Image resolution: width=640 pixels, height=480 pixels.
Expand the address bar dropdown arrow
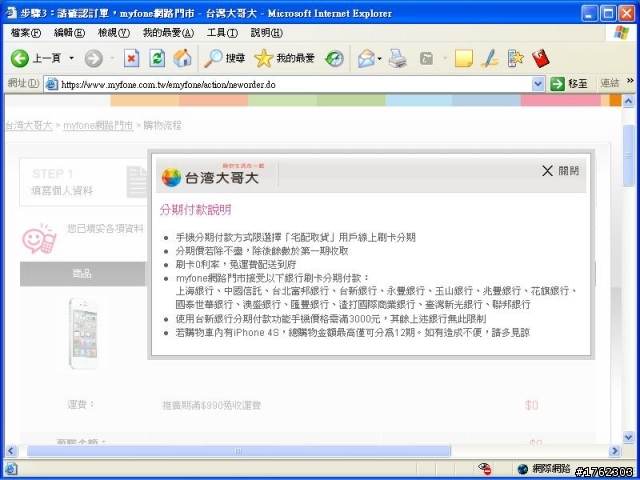point(538,84)
